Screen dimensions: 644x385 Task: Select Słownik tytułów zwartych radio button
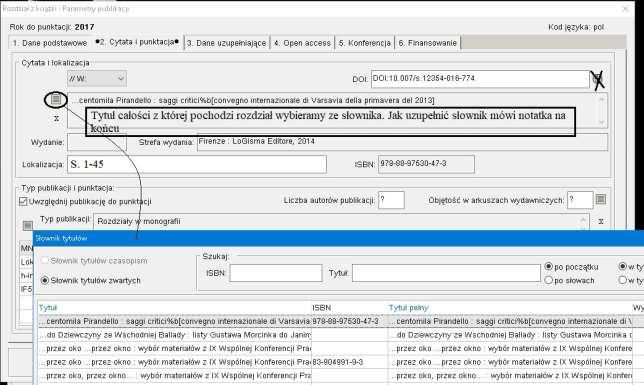point(45,280)
